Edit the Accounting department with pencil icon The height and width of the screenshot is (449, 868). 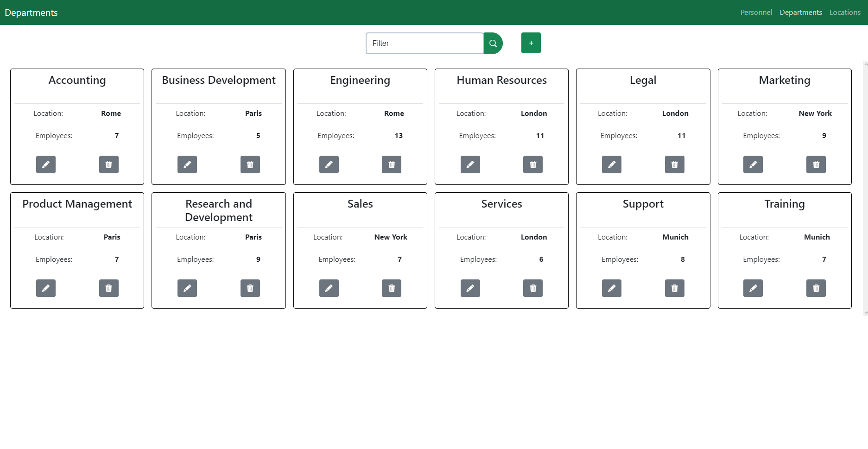pos(46,164)
